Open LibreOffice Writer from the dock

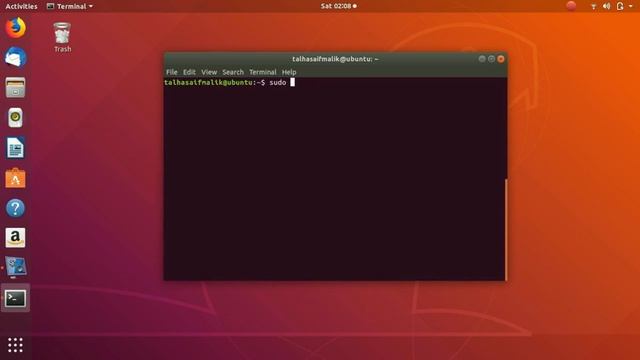coord(16,148)
